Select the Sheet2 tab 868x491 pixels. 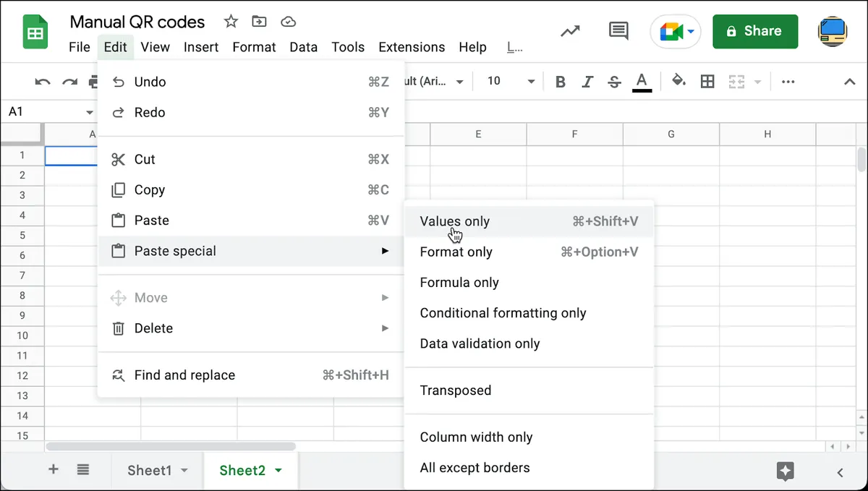(x=242, y=470)
